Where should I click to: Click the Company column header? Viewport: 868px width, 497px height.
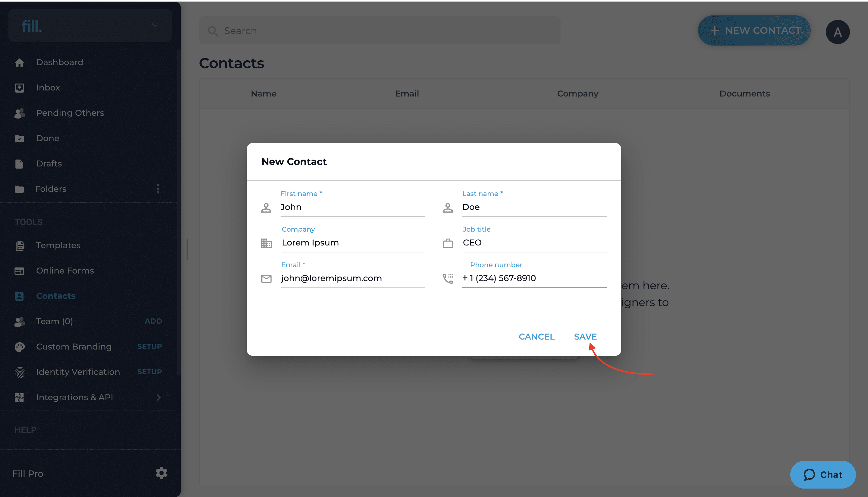click(577, 93)
